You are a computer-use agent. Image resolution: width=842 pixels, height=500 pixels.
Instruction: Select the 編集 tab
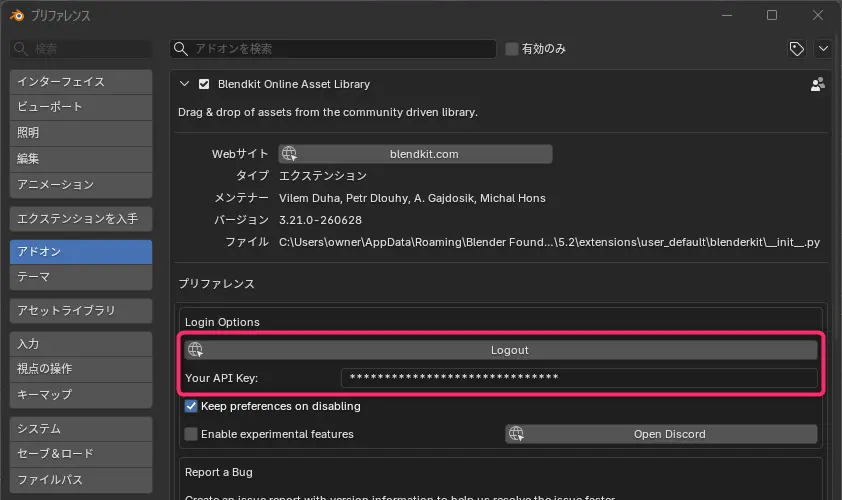click(x=81, y=159)
